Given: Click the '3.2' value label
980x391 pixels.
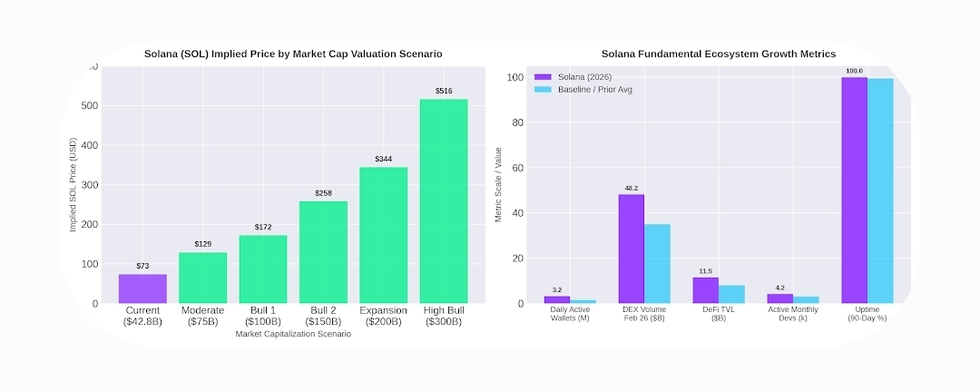Looking at the screenshot, I should pyautogui.click(x=557, y=289).
